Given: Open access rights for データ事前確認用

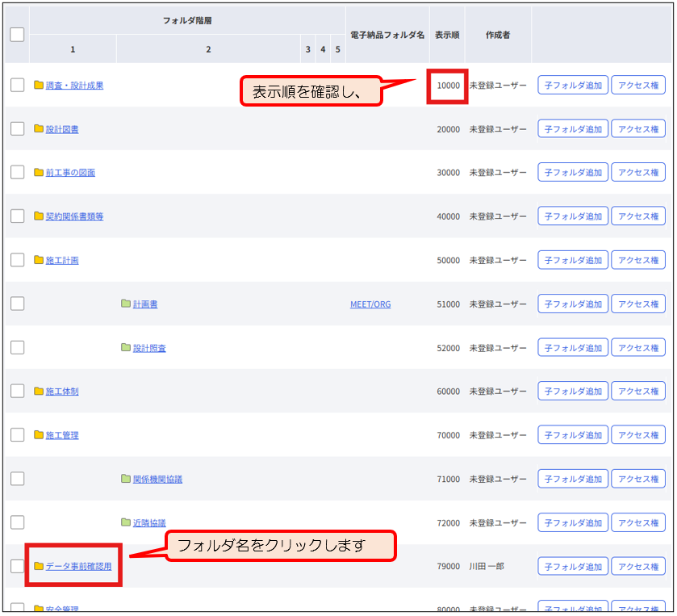Looking at the screenshot, I should [x=638, y=566].
